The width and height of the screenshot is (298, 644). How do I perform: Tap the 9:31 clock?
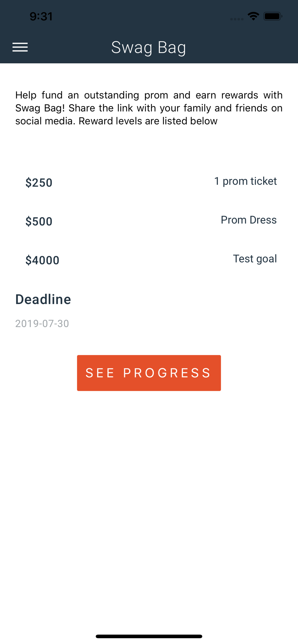[x=41, y=16]
